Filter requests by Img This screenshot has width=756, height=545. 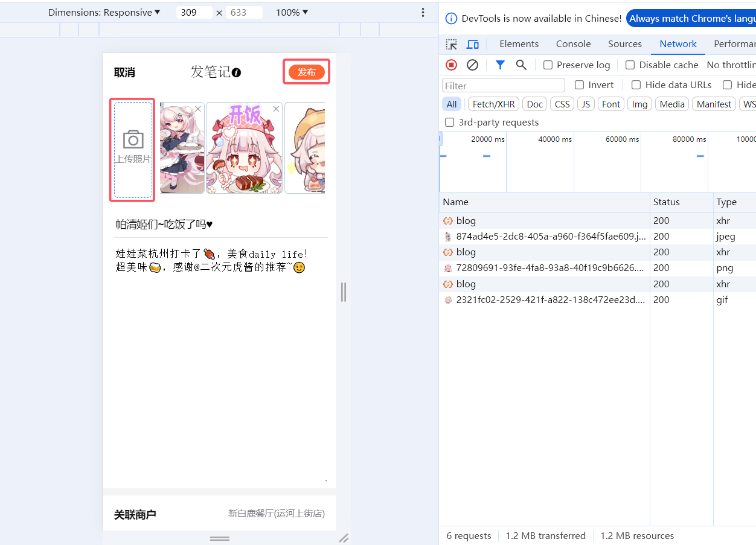point(639,104)
